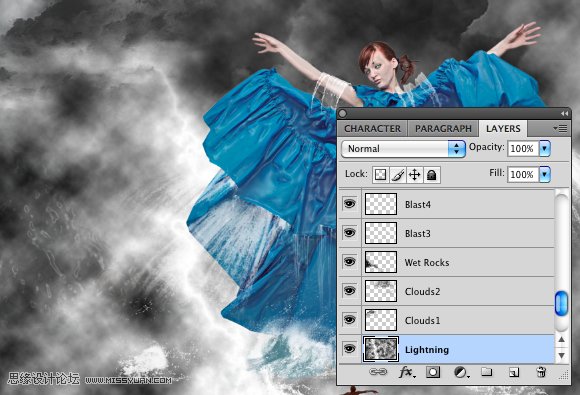580x395 pixels.
Task: Click the scrollbar up arrow
Action: point(562,340)
